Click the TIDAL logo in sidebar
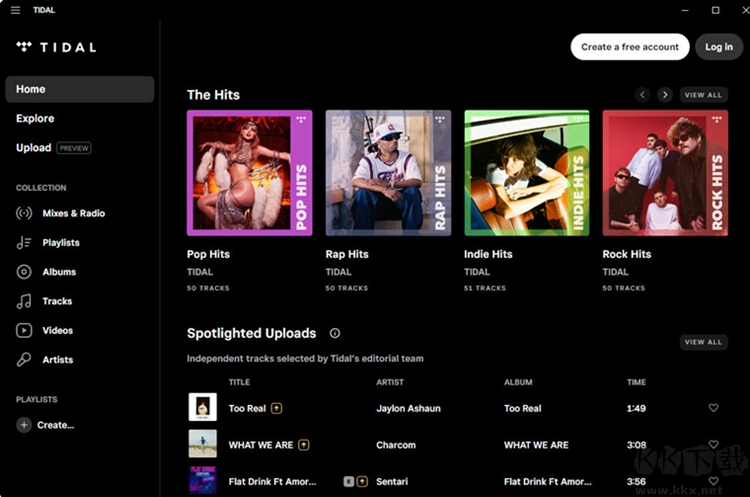The width and height of the screenshot is (750, 497). 56,47
